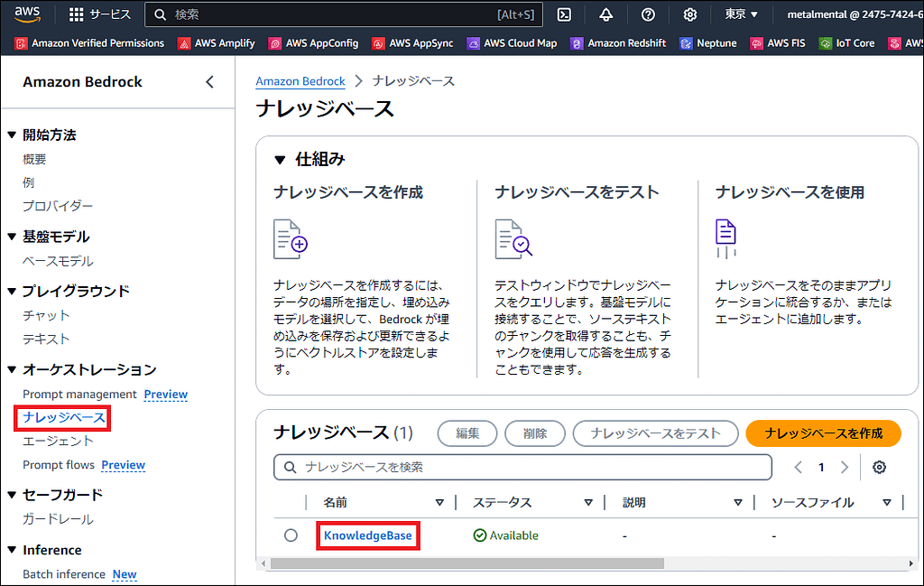This screenshot has height=586, width=924.
Task: Click the notifications bell icon
Action: point(605,14)
